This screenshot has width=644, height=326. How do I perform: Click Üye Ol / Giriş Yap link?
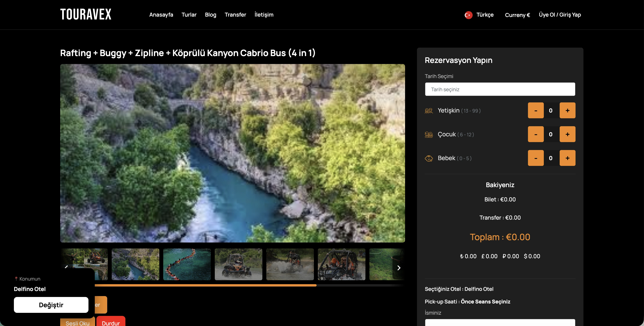[x=559, y=15]
